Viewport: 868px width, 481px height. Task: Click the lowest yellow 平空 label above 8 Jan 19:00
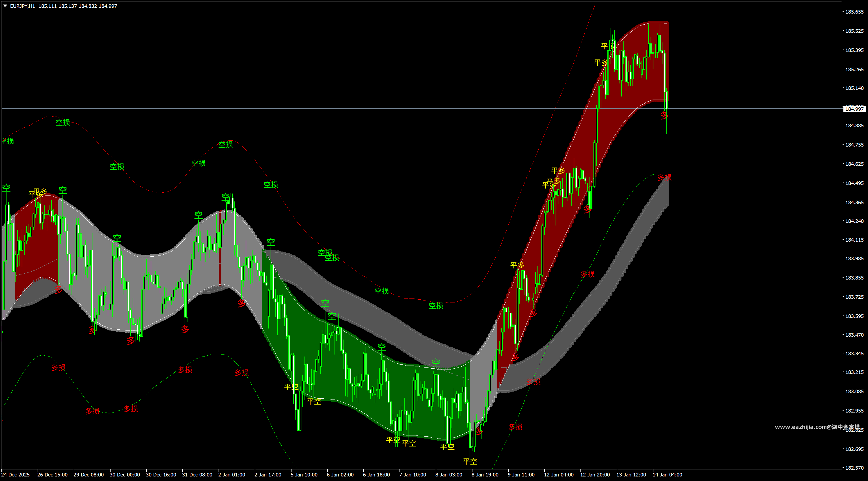[x=470, y=461]
